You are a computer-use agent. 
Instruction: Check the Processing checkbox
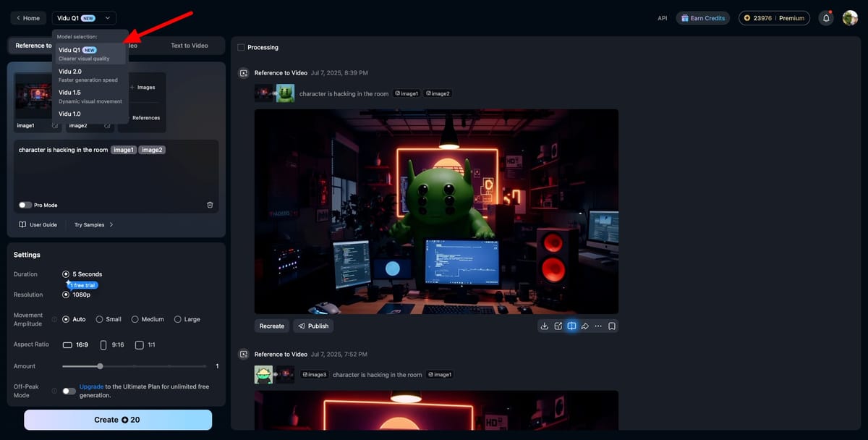pos(241,48)
